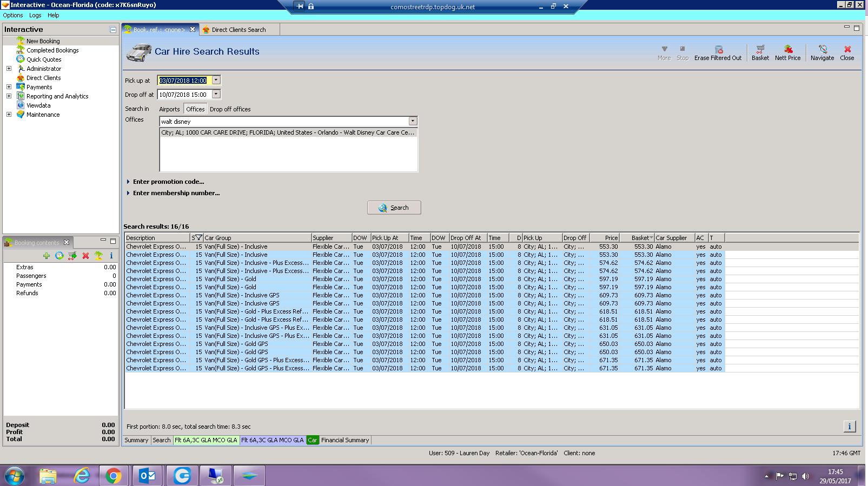Open the Basket from the toolbar
The height and width of the screenshot is (486, 868).
(x=760, y=52)
